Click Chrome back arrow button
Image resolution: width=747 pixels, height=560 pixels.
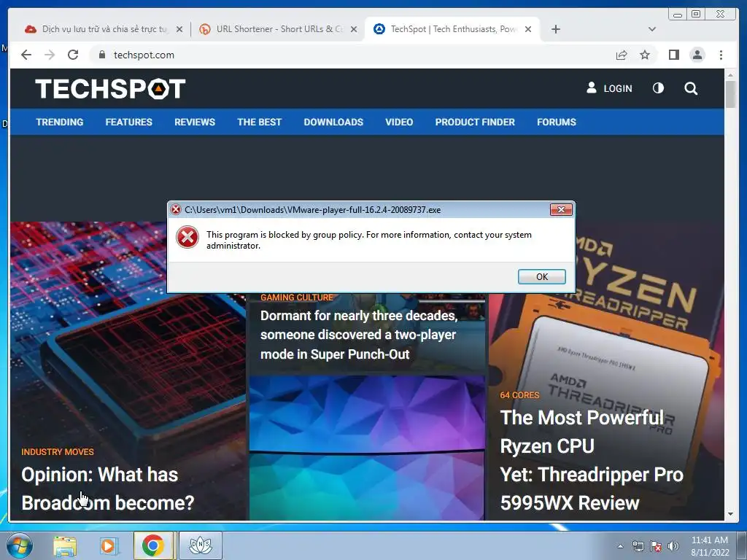tap(26, 55)
